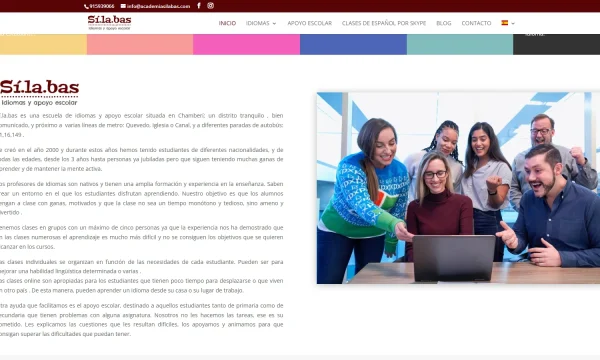This screenshot has width=600, height=360.
Task: Click text about 'clases online'
Action: pos(142,285)
